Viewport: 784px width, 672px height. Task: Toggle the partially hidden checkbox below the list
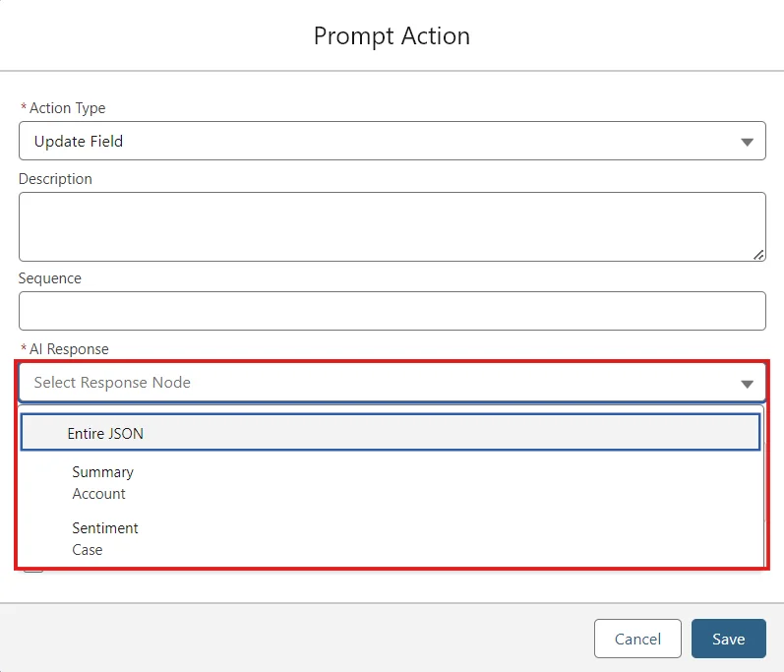(x=34, y=570)
